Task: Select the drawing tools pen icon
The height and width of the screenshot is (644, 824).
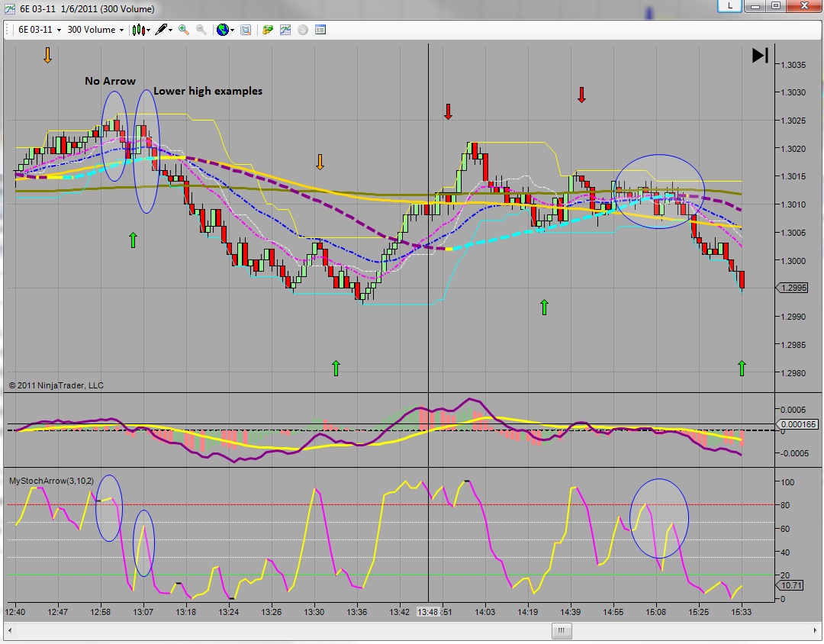Action: coord(161,30)
